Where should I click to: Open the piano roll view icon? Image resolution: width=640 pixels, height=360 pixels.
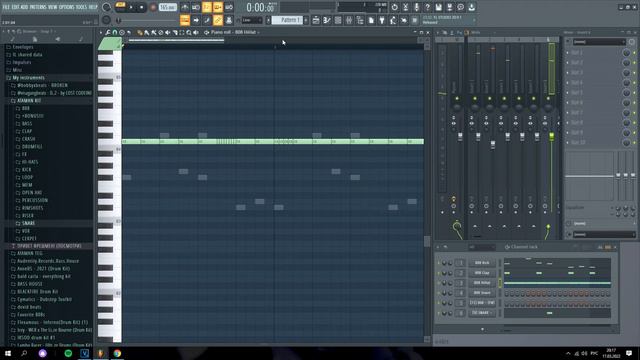coord(327,20)
